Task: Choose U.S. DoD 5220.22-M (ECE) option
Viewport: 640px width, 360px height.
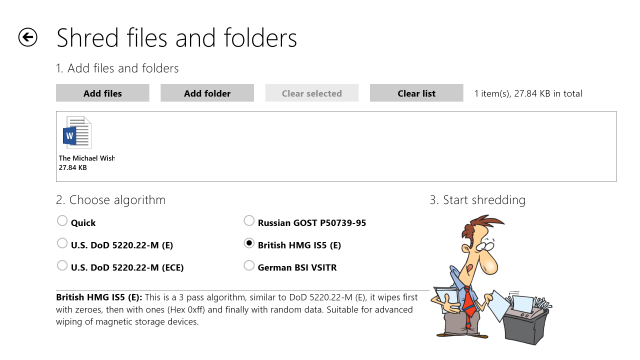Action: pos(62,266)
